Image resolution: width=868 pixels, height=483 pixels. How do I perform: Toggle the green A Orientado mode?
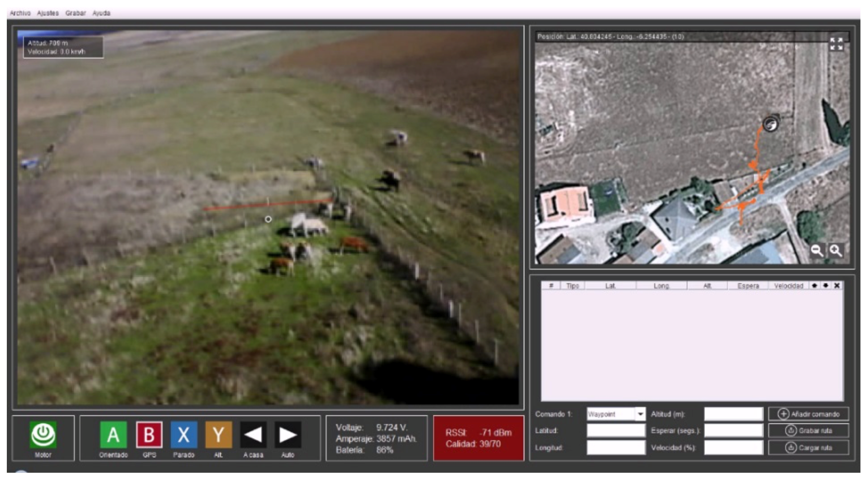click(113, 435)
